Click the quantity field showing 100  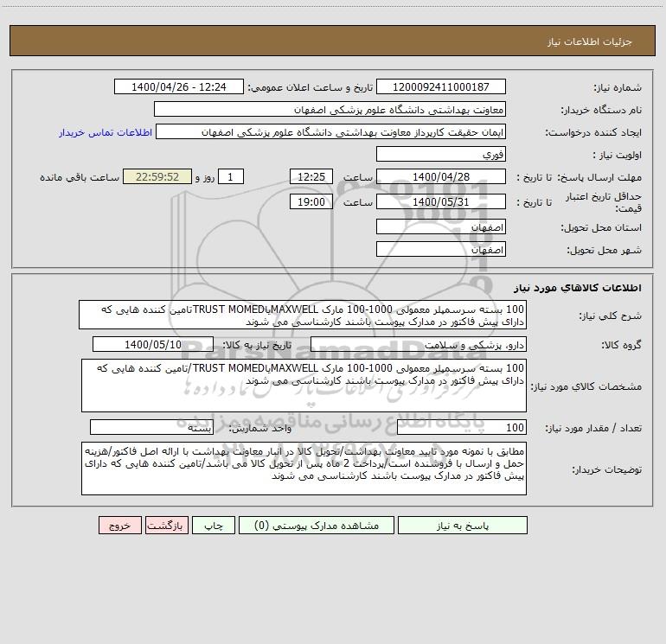point(462,428)
